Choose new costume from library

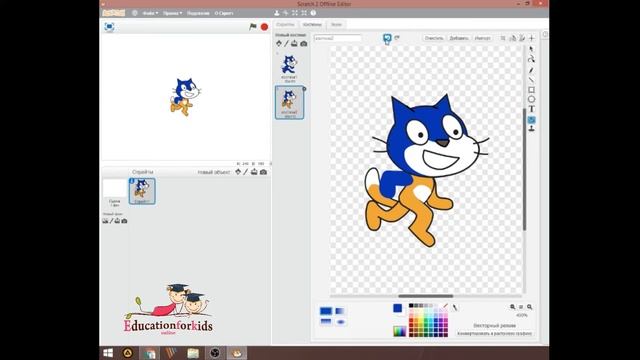point(279,43)
